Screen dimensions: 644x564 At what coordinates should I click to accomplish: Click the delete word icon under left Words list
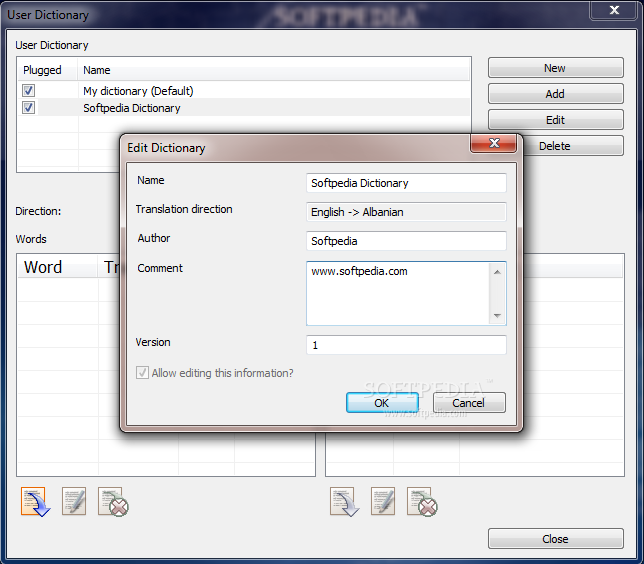(x=113, y=502)
